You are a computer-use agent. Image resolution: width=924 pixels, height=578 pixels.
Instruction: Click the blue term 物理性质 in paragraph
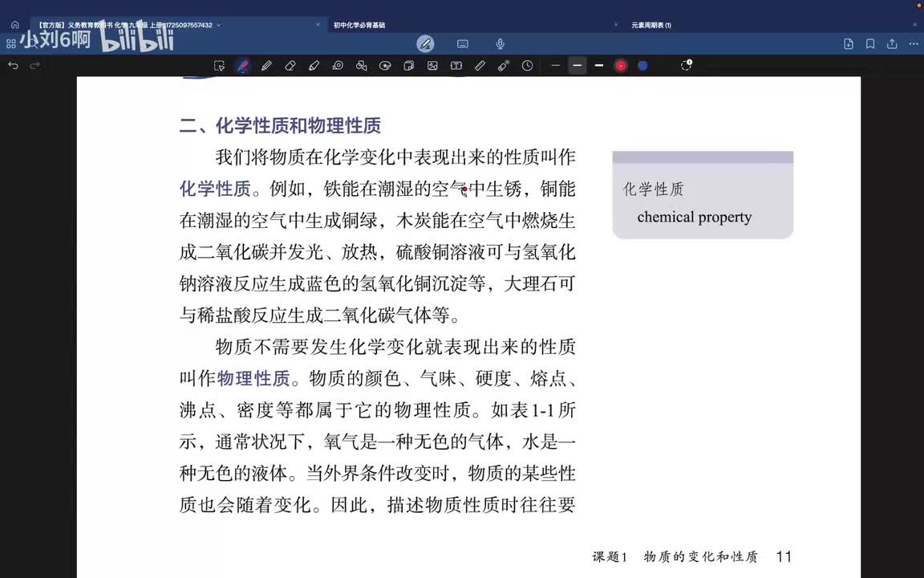(x=253, y=378)
